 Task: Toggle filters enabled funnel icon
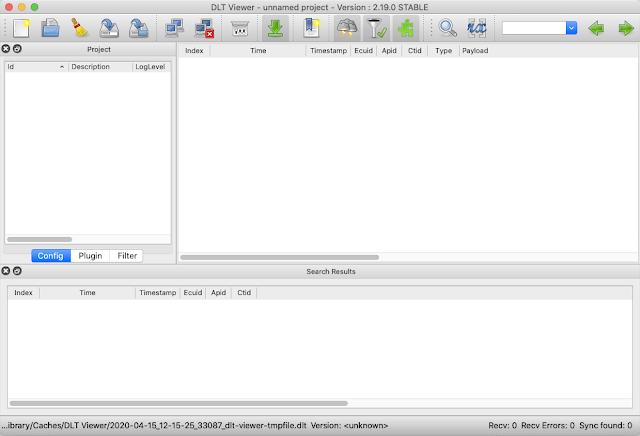(x=376, y=28)
